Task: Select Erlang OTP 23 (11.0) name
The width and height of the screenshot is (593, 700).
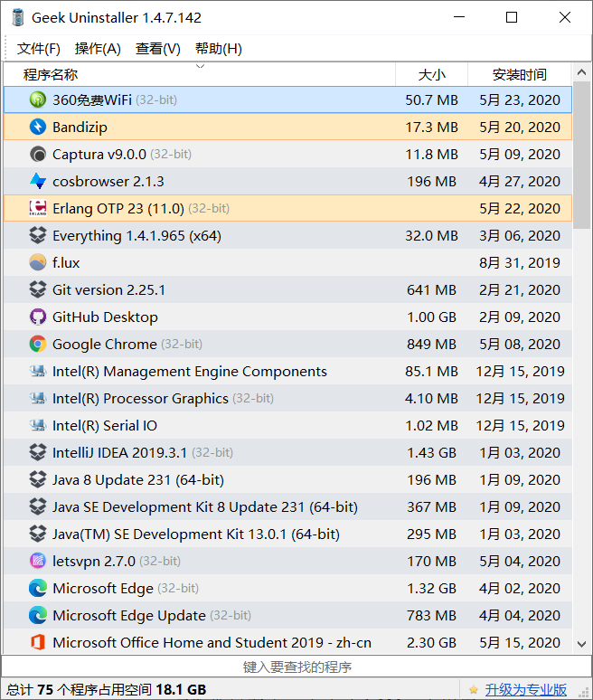Action: [x=118, y=209]
